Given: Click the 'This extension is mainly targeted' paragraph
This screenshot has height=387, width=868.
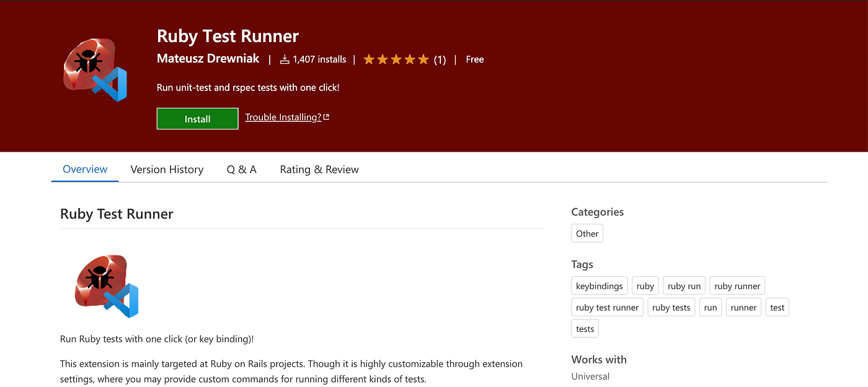Looking at the screenshot, I should point(291,372).
